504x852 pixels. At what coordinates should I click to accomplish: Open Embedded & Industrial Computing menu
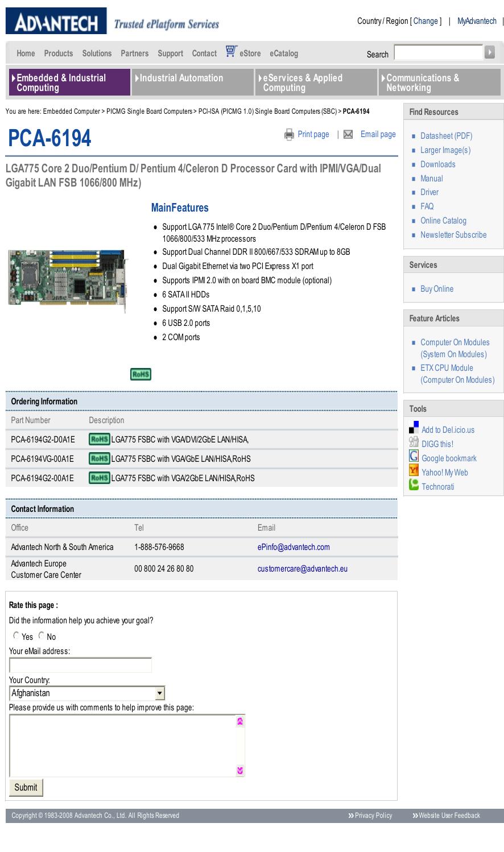[69, 82]
